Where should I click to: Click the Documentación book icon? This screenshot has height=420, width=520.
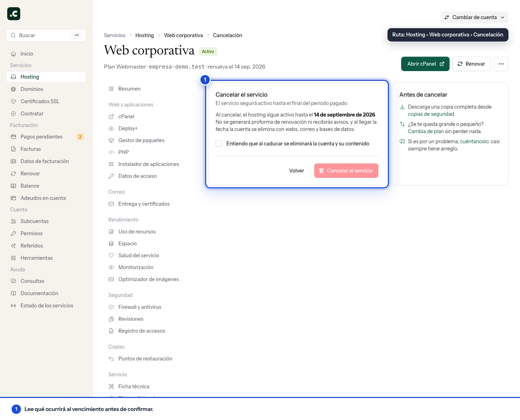point(13,293)
